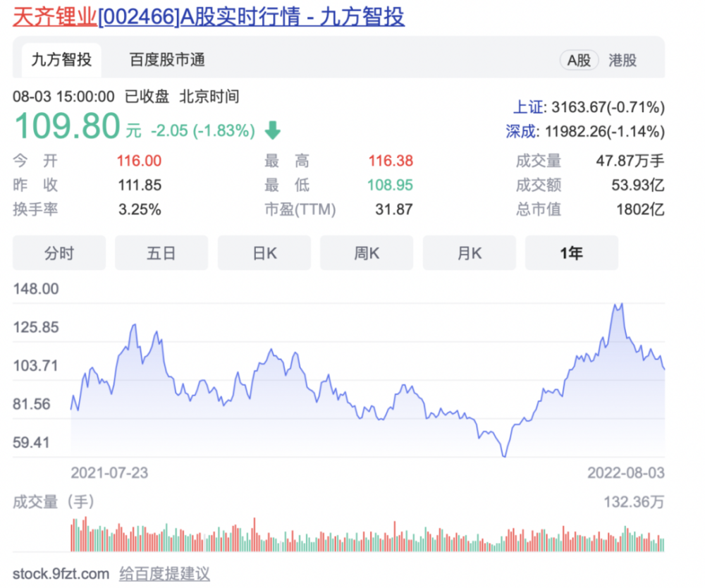Switch to the 百度股市通 tab
705x588 pixels.
(167, 60)
